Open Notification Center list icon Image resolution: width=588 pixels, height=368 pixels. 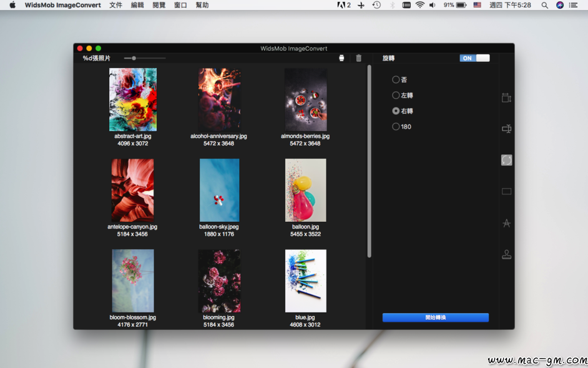click(573, 5)
